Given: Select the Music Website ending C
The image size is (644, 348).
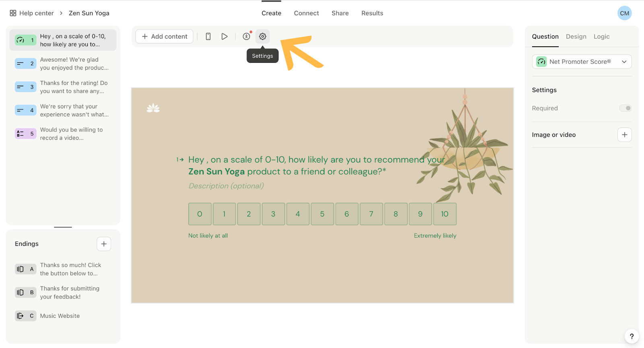Looking at the screenshot, I should click(x=60, y=316).
